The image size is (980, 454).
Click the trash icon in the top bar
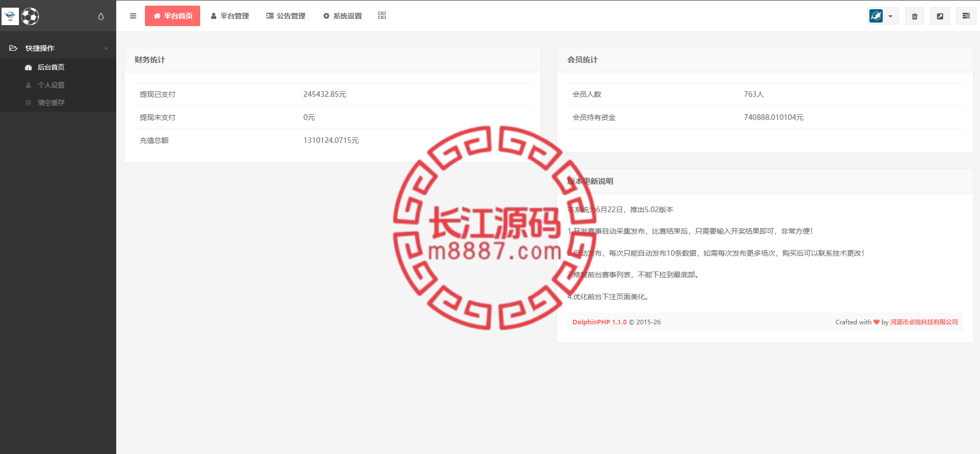pos(914,16)
